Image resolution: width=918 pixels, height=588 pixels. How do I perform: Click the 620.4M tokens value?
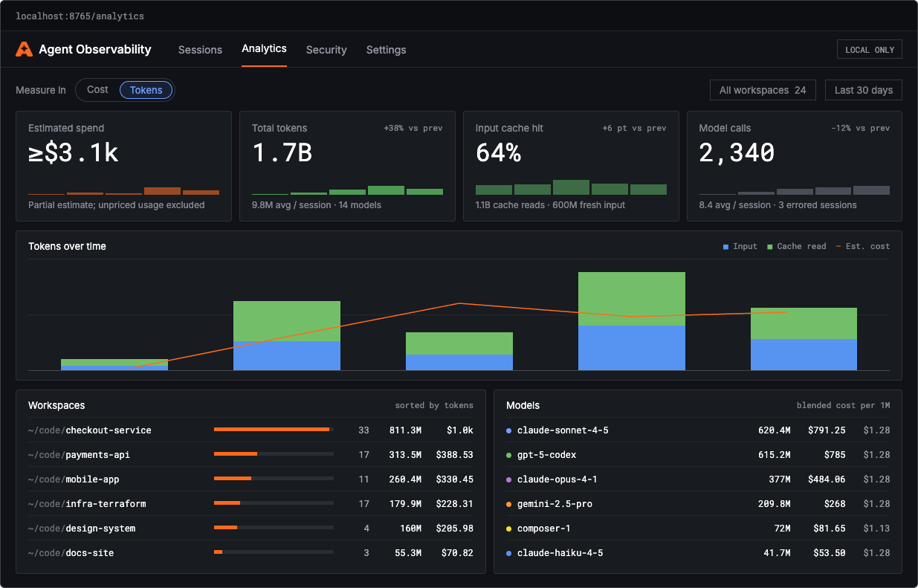[x=774, y=430]
